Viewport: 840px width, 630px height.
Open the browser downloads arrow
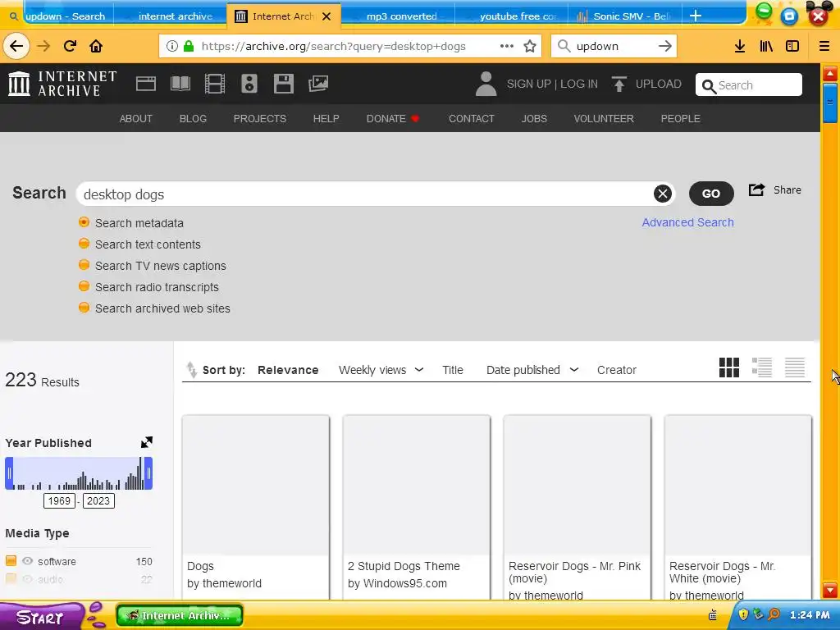pos(740,46)
